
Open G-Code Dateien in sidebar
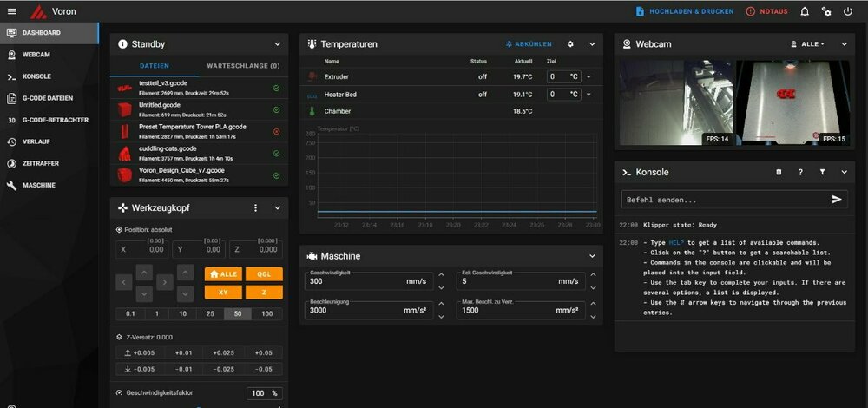pyautogui.click(x=49, y=98)
